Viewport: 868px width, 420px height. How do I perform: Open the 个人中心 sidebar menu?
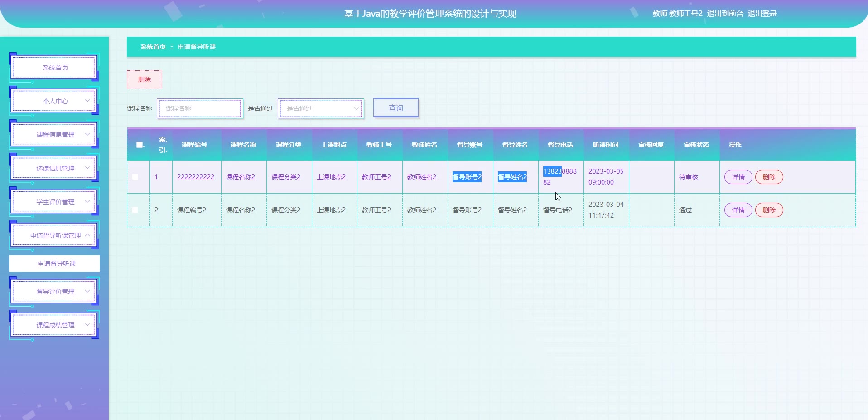point(54,101)
